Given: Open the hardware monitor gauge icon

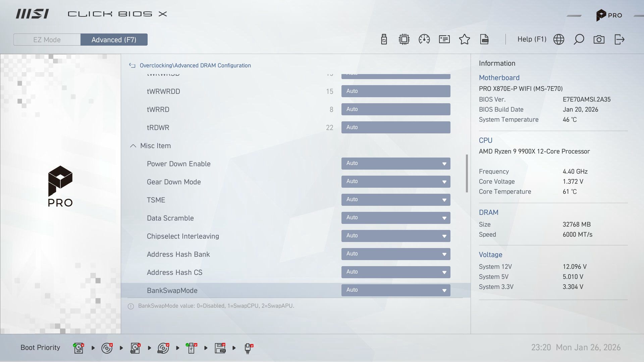Looking at the screenshot, I should 424,39.
